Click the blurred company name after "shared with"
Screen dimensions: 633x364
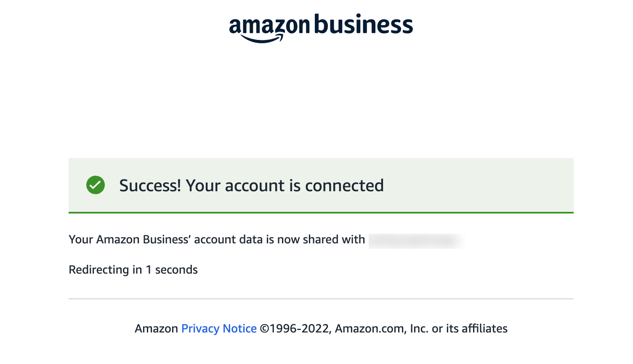416,241
